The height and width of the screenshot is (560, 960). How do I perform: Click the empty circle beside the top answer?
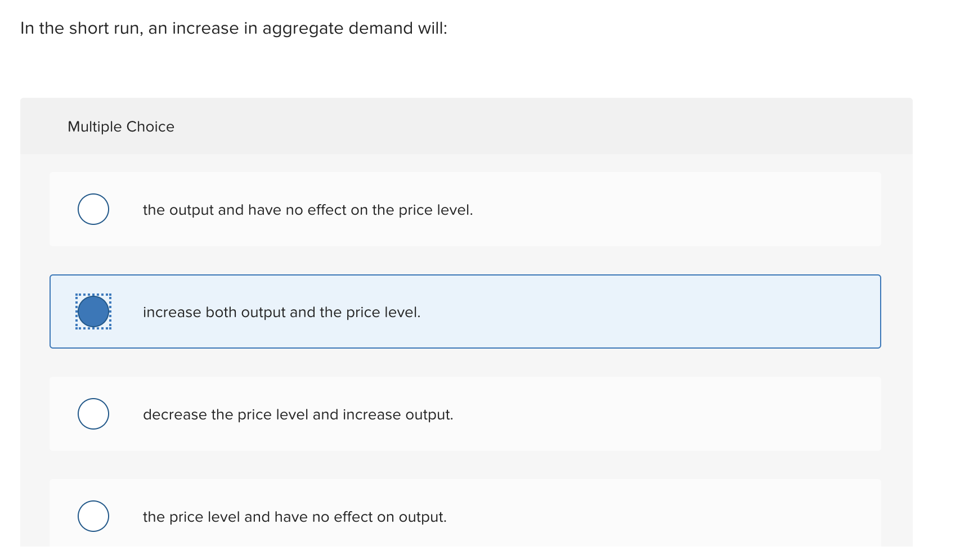point(93,209)
